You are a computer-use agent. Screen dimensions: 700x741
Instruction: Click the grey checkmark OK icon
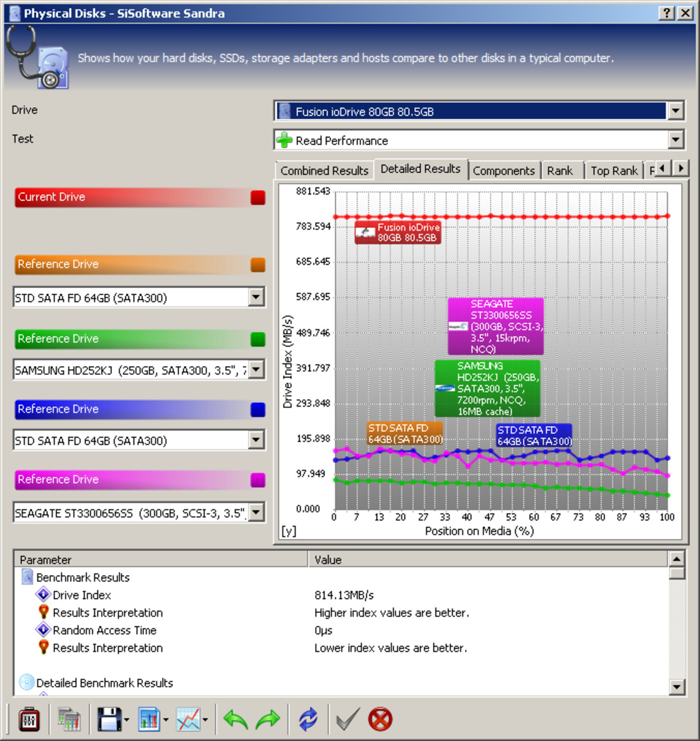pos(347,719)
